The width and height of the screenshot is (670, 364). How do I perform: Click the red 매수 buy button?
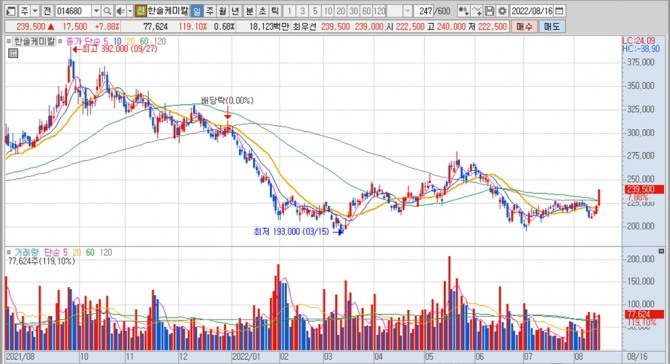click(524, 26)
